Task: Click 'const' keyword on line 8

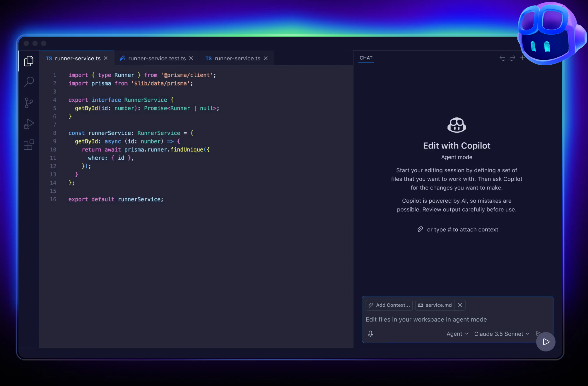Action: [76, 133]
